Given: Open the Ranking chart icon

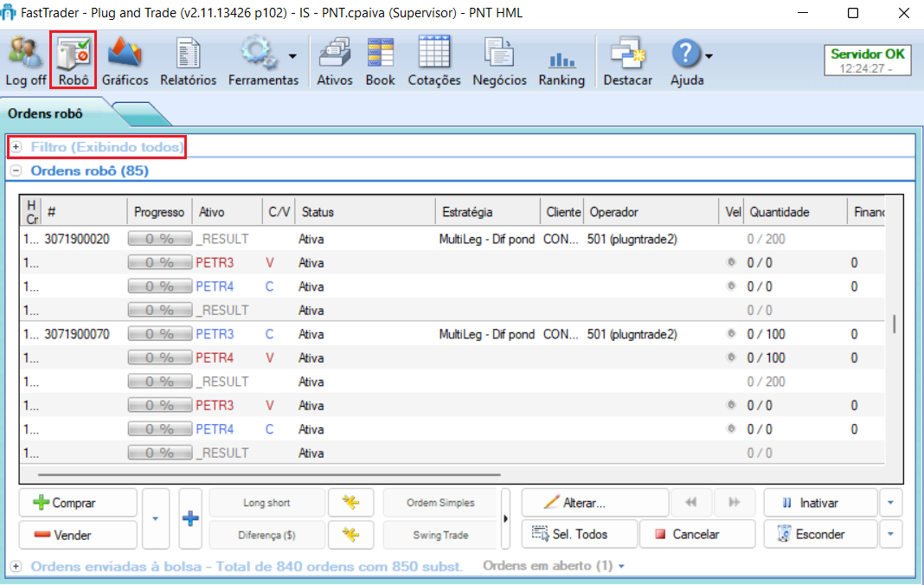Looking at the screenshot, I should click(x=561, y=61).
